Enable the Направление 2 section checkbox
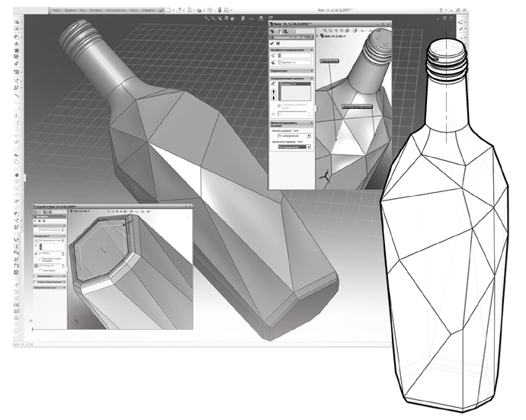 point(36,276)
